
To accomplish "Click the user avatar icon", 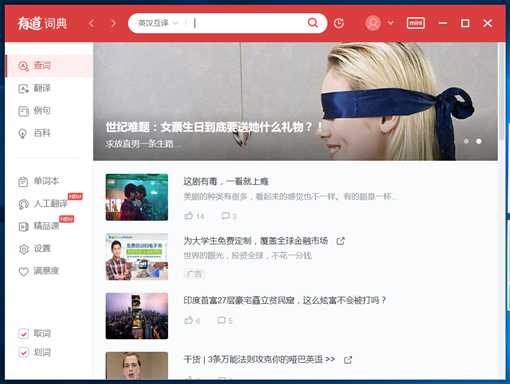I will 373,23.
